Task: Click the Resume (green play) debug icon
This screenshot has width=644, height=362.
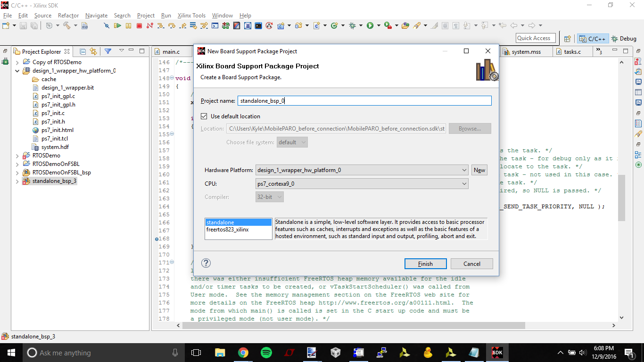Action: coord(117,25)
